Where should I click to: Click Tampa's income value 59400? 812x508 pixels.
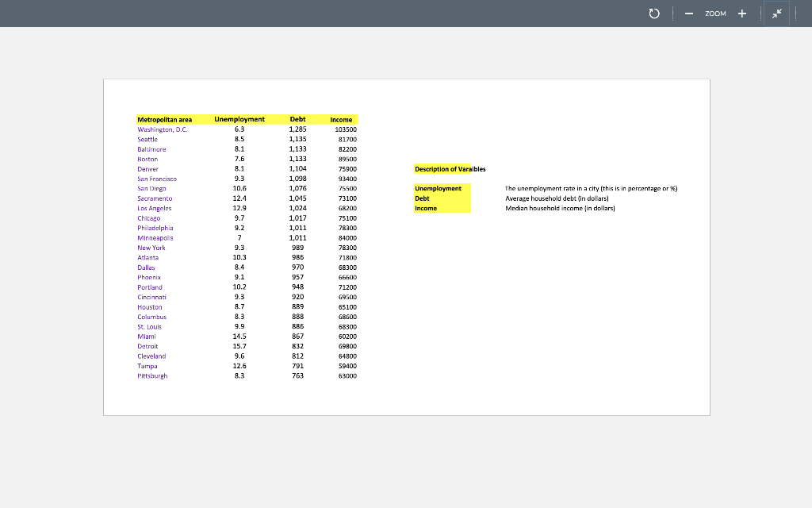click(x=347, y=366)
